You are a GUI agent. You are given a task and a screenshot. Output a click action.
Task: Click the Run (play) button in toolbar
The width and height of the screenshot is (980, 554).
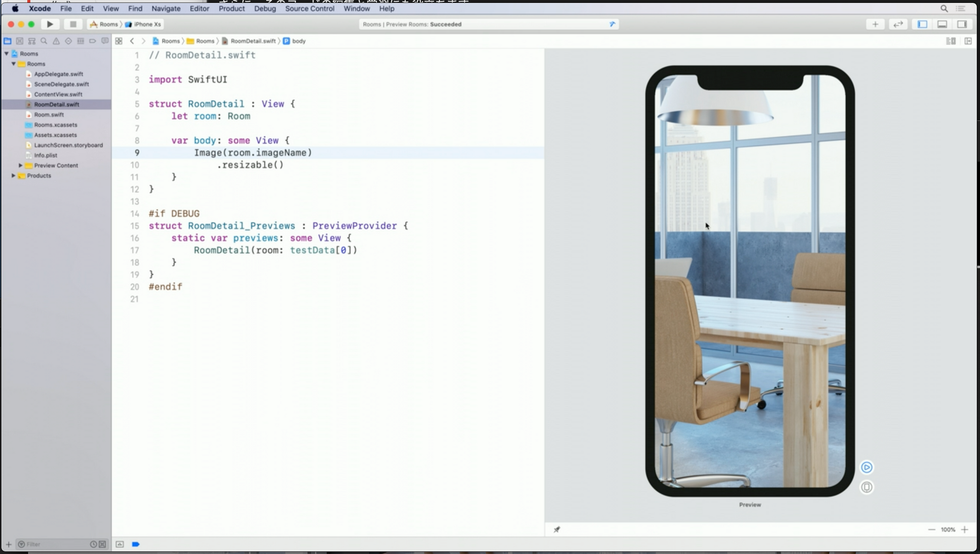(49, 24)
